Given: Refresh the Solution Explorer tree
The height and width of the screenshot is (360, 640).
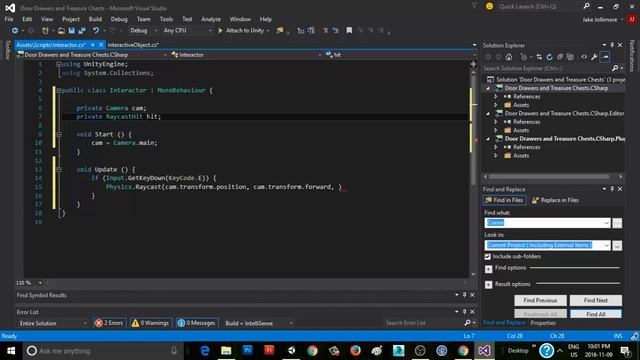Looking at the screenshot, I should tap(549, 57).
